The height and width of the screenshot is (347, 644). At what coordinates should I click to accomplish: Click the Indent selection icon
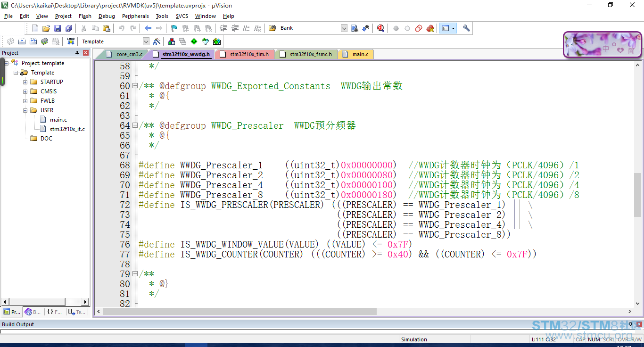pyautogui.click(x=223, y=28)
